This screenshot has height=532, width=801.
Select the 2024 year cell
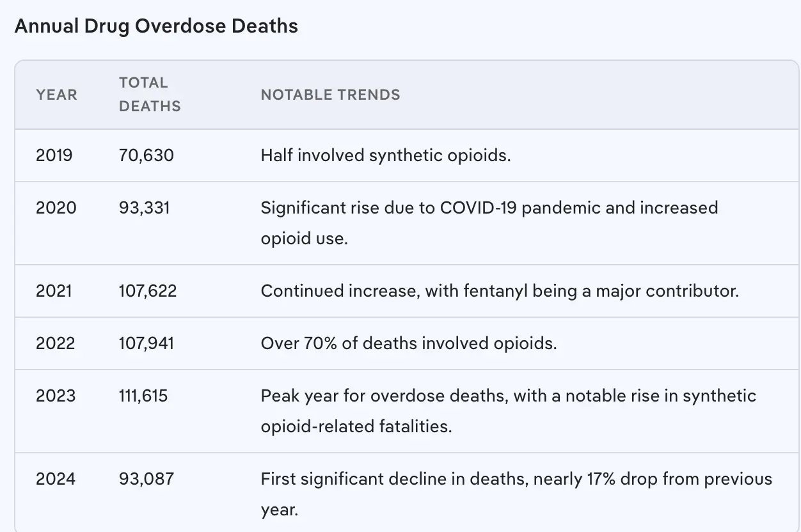[x=56, y=479]
